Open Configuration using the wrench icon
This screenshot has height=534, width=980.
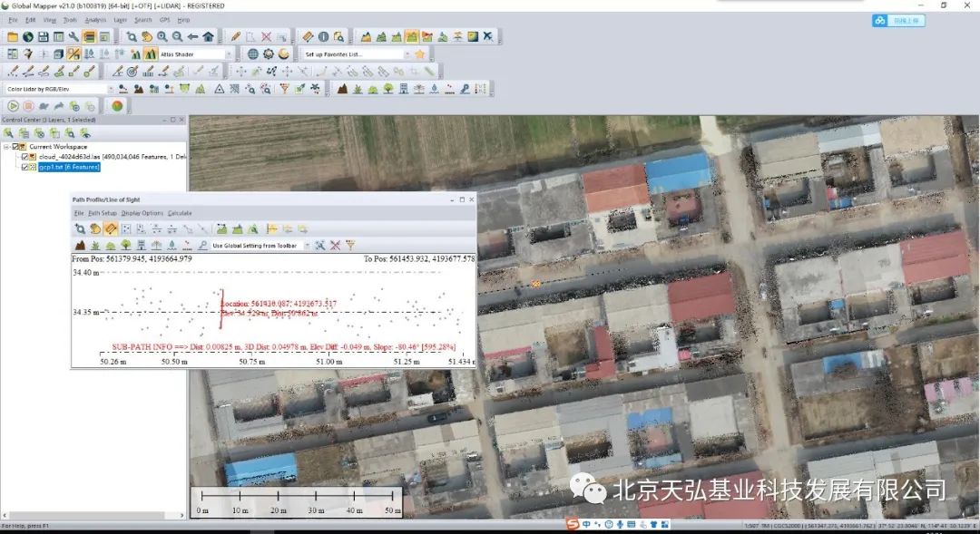click(x=73, y=37)
